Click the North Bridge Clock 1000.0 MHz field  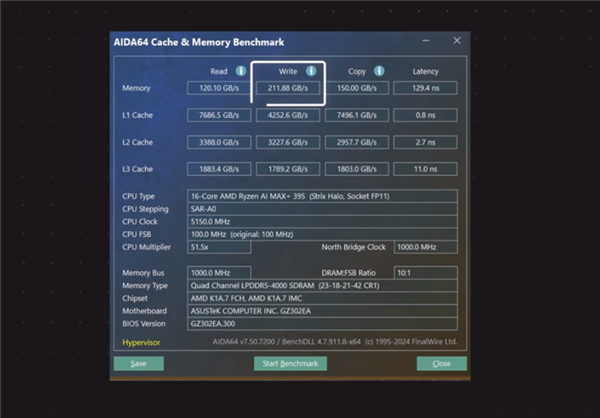tap(426, 246)
